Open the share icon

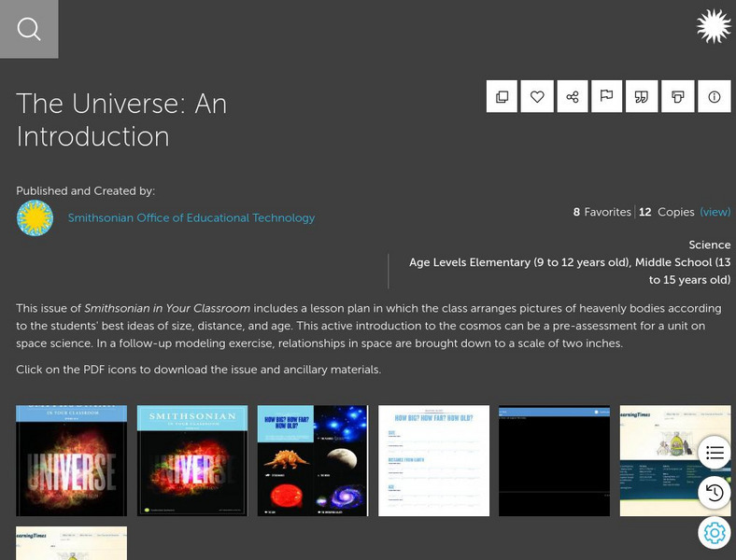click(573, 97)
